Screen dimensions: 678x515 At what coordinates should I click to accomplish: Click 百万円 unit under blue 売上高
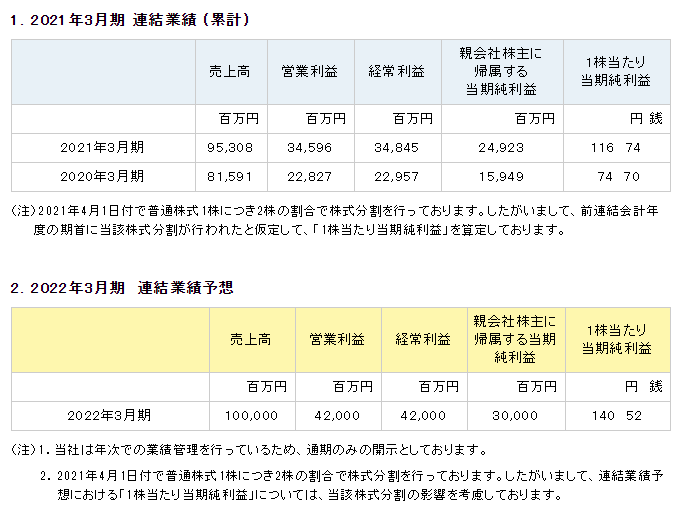pyautogui.click(x=239, y=118)
